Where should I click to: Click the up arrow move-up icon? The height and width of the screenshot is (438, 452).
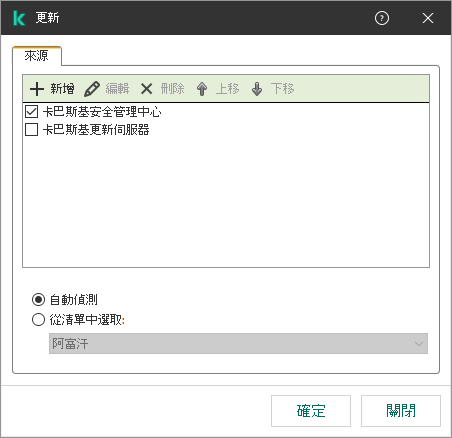click(x=202, y=89)
